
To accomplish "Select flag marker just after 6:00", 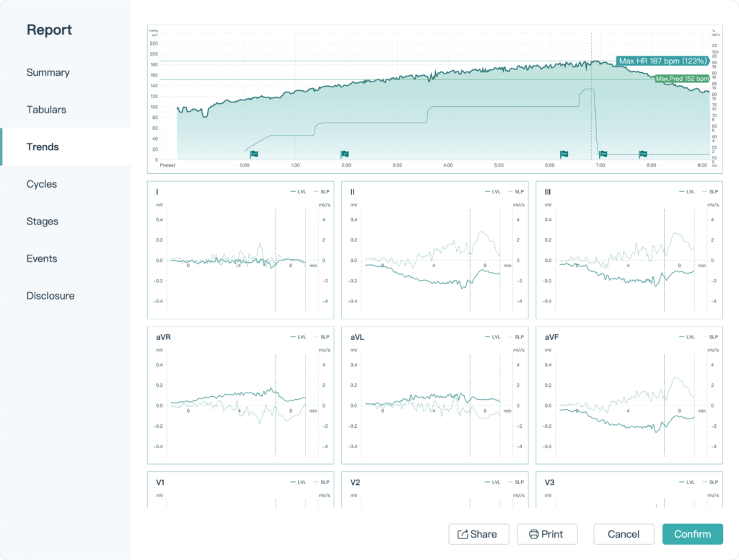I will 564,154.
